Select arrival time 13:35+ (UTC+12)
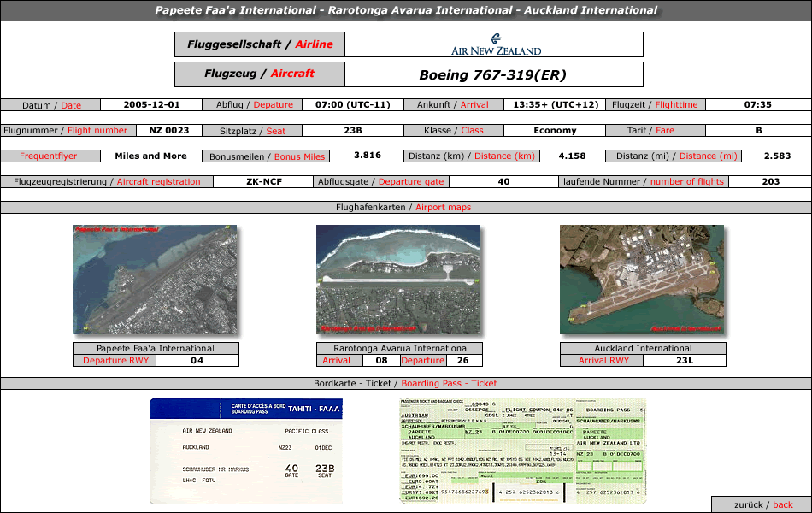 click(555, 104)
